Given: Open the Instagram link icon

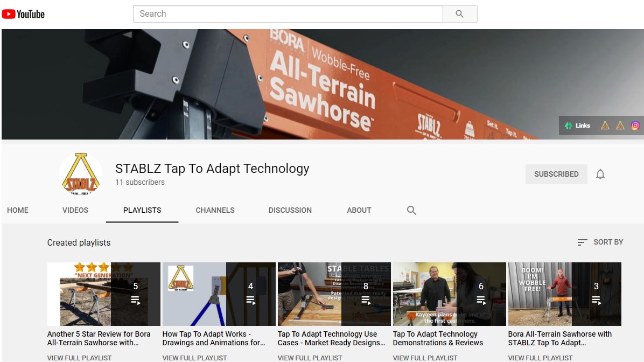Looking at the screenshot, I should click(635, 126).
